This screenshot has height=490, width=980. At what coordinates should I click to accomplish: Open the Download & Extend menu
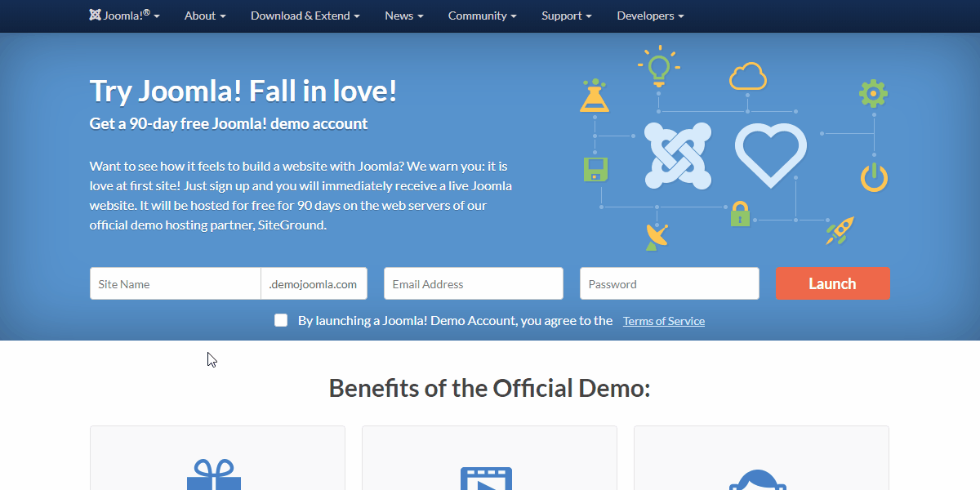point(305,16)
